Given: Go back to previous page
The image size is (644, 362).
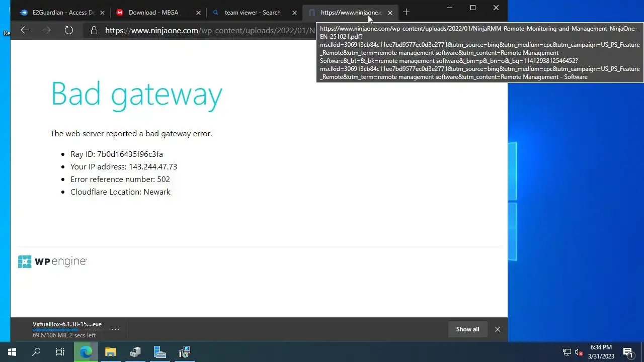Looking at the screenshot, I should pyautogui.click(x=24, y=30).
